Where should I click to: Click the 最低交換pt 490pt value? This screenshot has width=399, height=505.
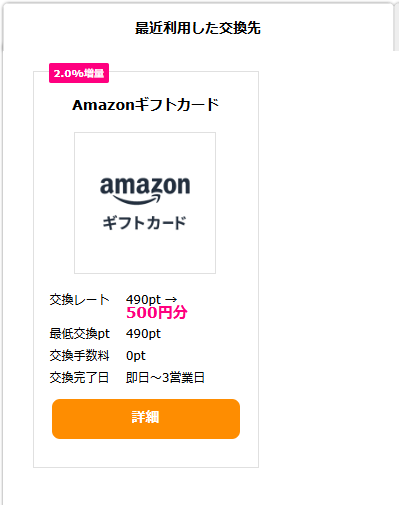pyautogui.click(x=143, y=333)
